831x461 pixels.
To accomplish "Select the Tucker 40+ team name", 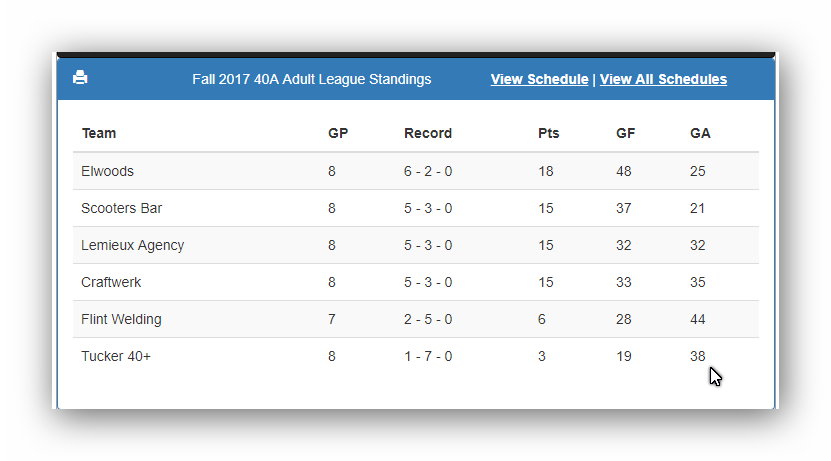I will click(x=116, y=356).
